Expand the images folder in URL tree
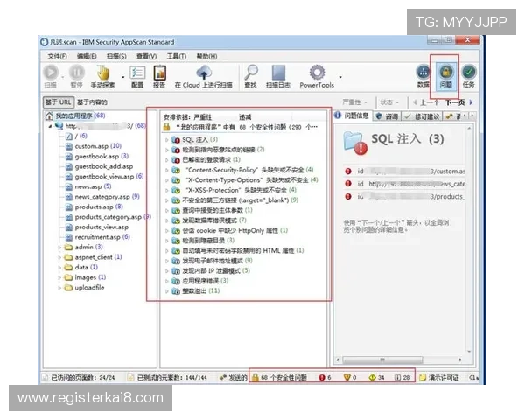 click(x=59, y=277)
